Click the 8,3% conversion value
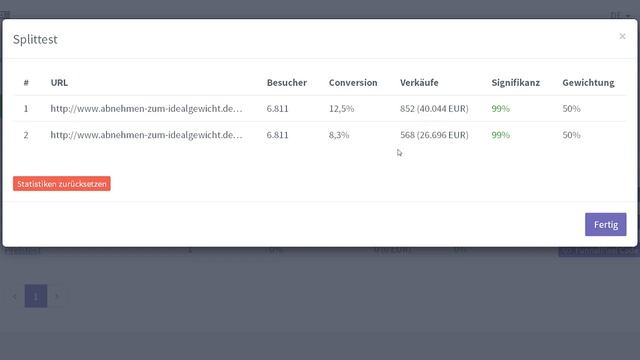Screen dimensions: 640x360 point(339,135)
